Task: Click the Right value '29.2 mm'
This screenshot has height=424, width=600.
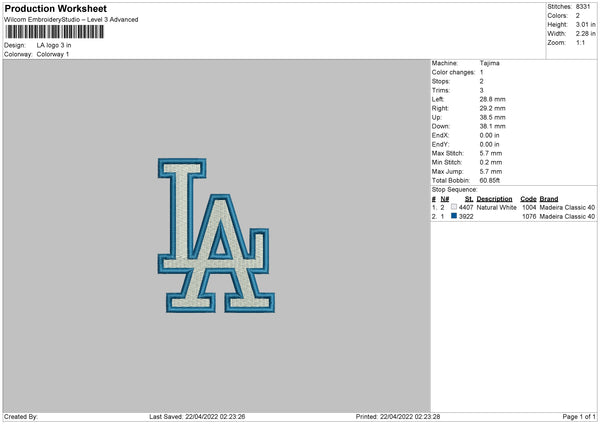Action: click(x=492, y=108)
